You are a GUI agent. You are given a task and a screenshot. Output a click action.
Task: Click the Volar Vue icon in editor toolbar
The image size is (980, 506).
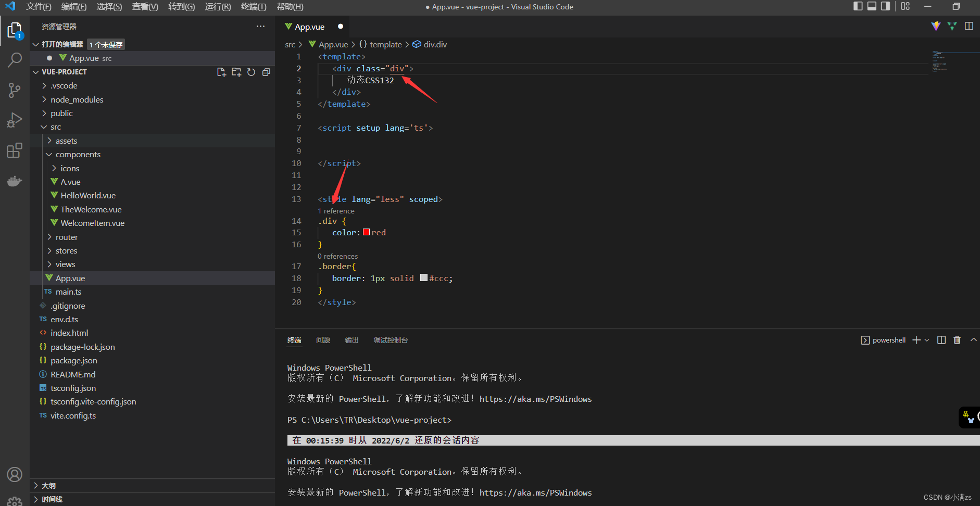[x=952, y=26]
